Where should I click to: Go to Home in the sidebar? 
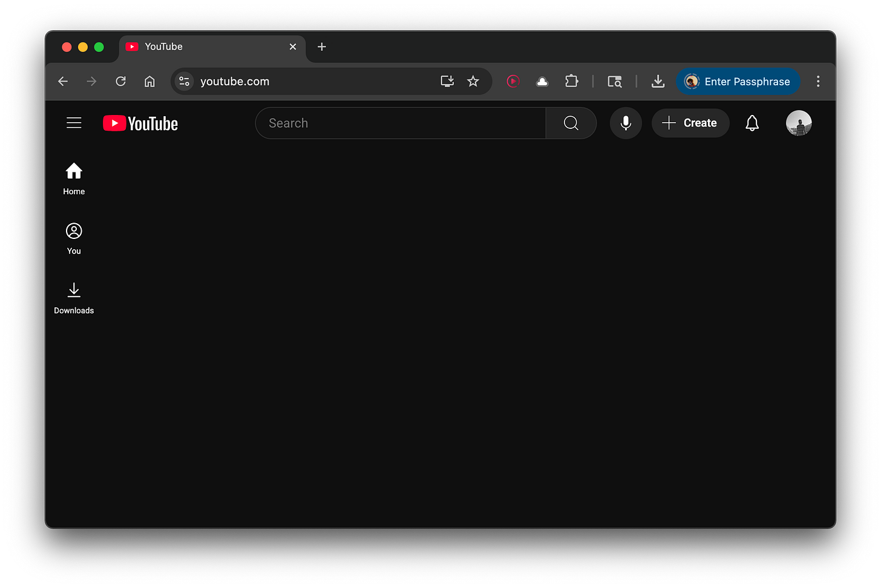(x=74, y=179)
